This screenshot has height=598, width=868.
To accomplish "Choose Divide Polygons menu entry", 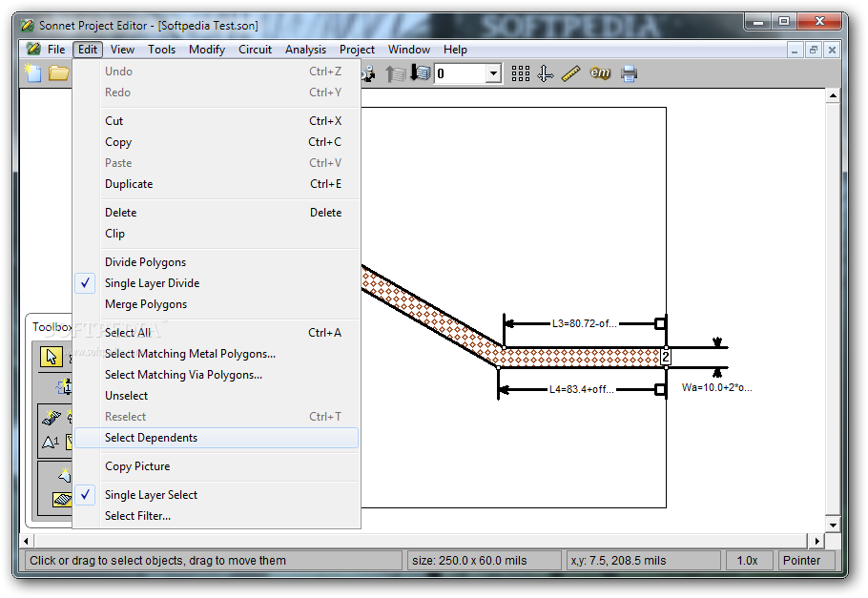I will pyautogui.click(x=217, y=262).
